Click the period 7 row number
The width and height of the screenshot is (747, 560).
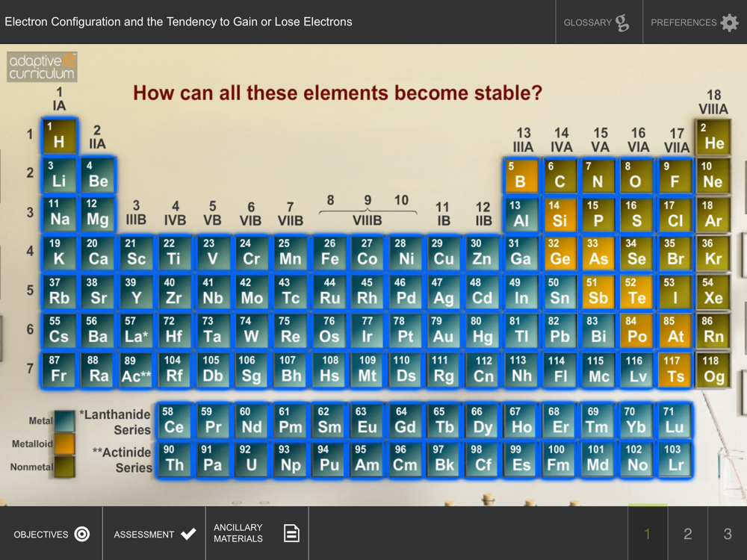point(30,368)
